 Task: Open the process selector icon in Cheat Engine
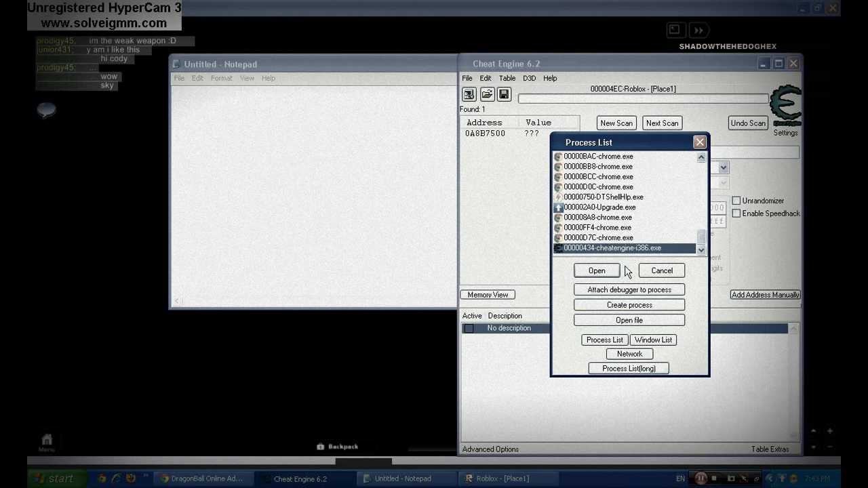point(469,94)
